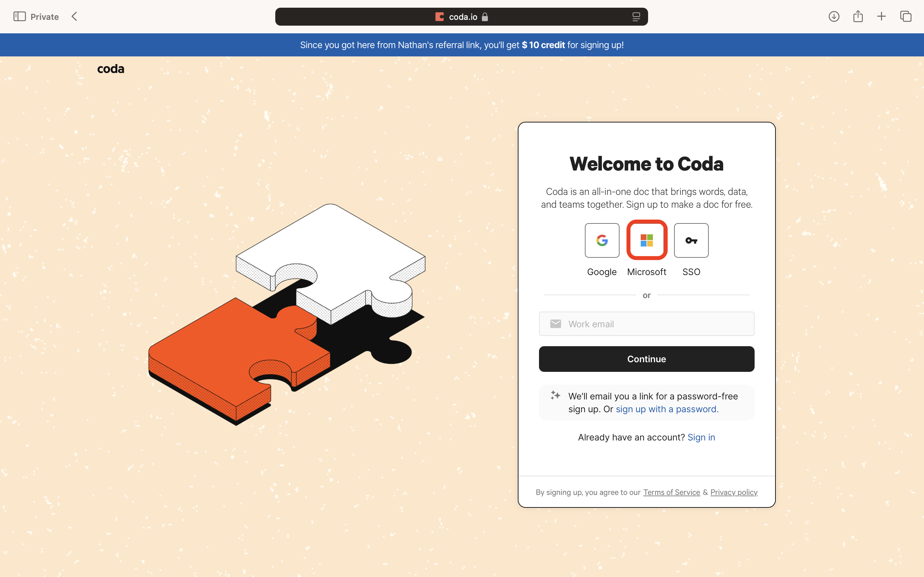Click the coda.io favicon in the address bar
Screen dimensions: 924x577
pos(439,16)
